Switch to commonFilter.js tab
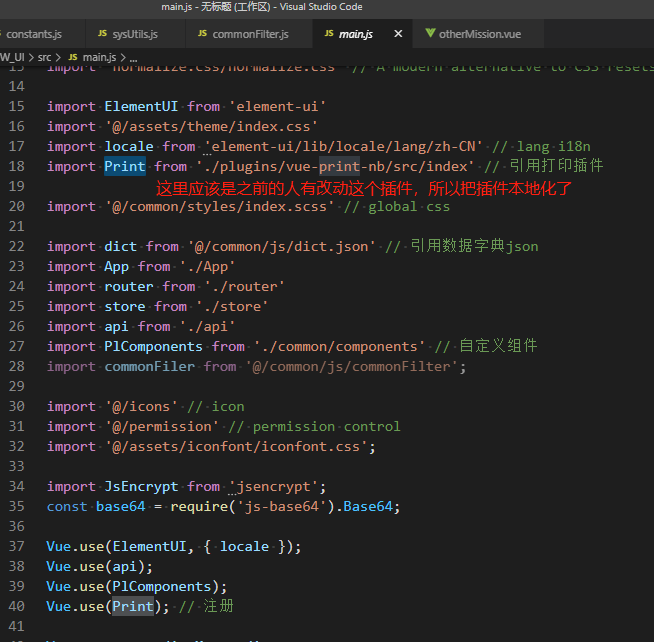 pos(249,34)
